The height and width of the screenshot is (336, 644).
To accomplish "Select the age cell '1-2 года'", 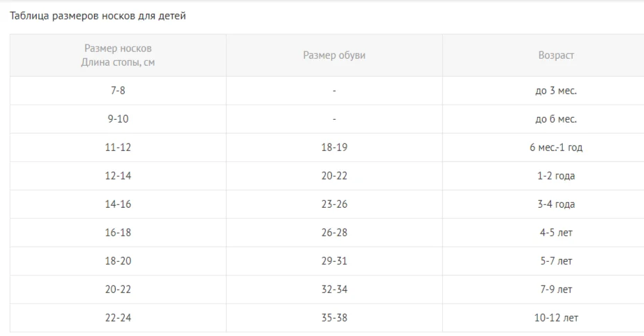I will 556,176.
